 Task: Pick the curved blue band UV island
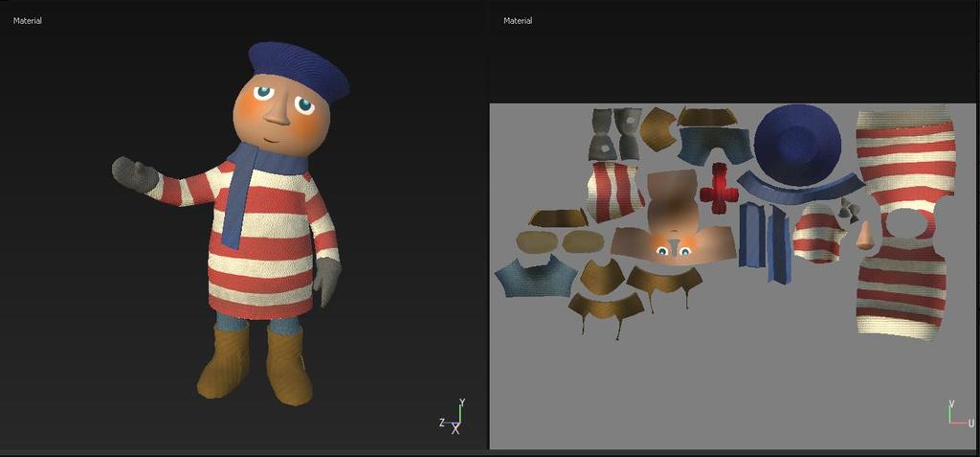802,190
